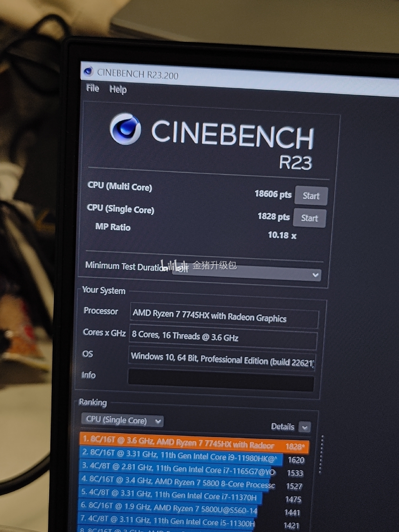Click into the empty Info field
This screenshot has height=532, width=399.
coord(221,379)
